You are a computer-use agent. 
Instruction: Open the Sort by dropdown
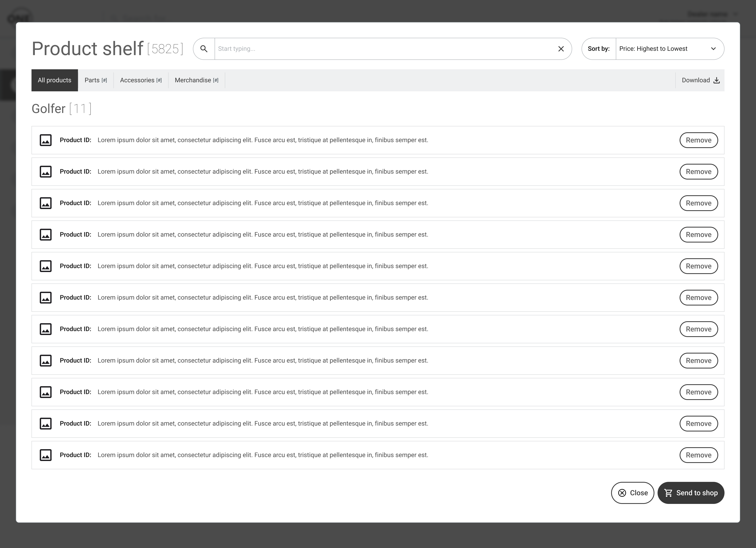click(x=663, y=49)
